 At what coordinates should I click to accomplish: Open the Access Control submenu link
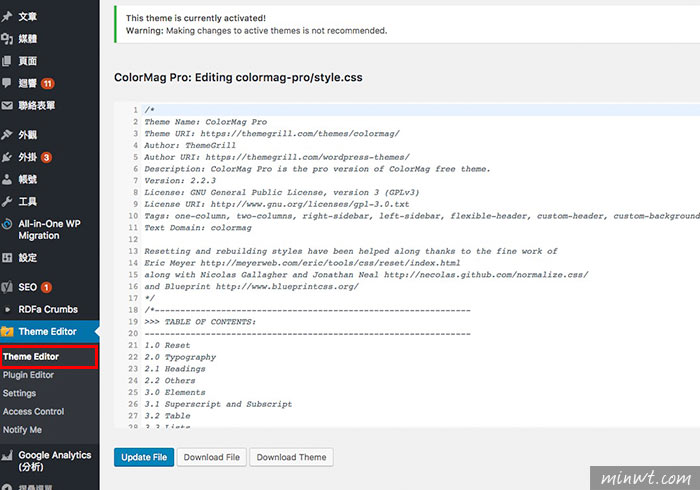(x=33, y=411)
